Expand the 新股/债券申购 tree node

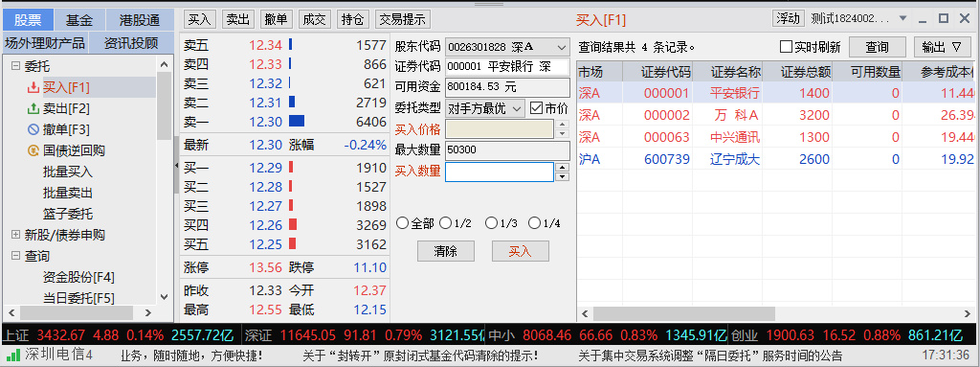(x=15, y=235)
